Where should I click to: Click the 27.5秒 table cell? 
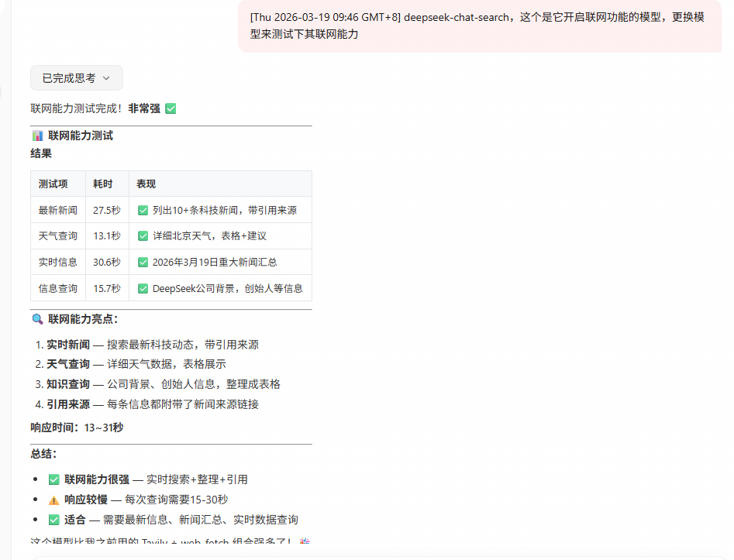106,210
